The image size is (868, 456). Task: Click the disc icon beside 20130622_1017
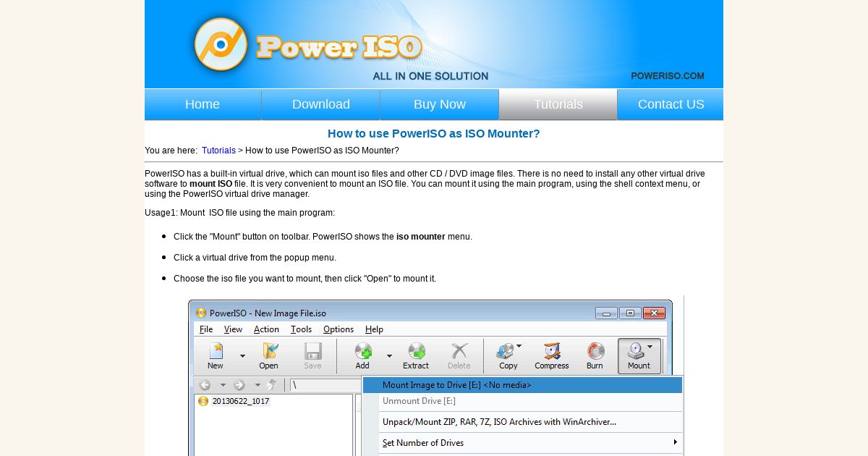(x=203, y=401)
